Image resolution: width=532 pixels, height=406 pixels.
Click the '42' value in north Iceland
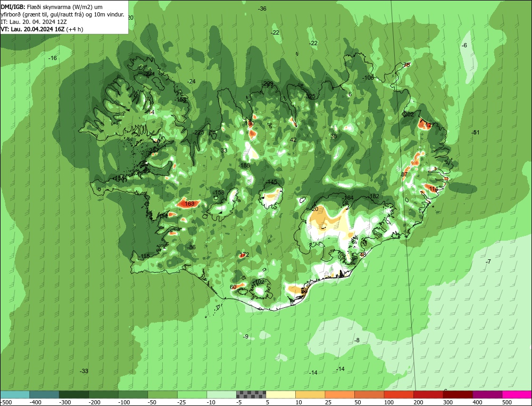[293, 140]
